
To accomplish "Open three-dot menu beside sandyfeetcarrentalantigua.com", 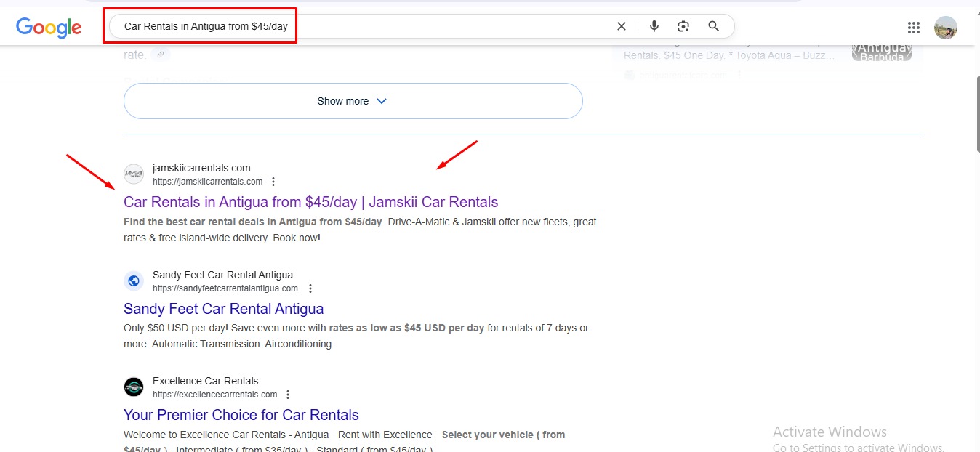I will 310,288.
